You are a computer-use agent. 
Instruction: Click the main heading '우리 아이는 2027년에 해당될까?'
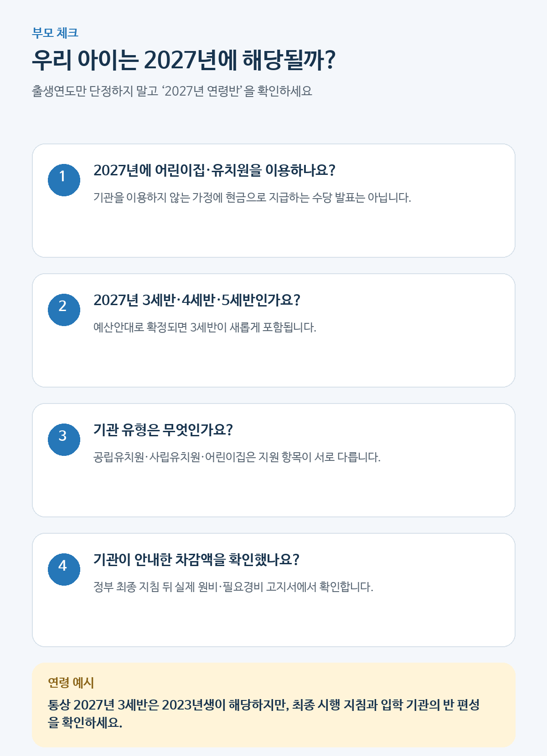tap(184, 60)
